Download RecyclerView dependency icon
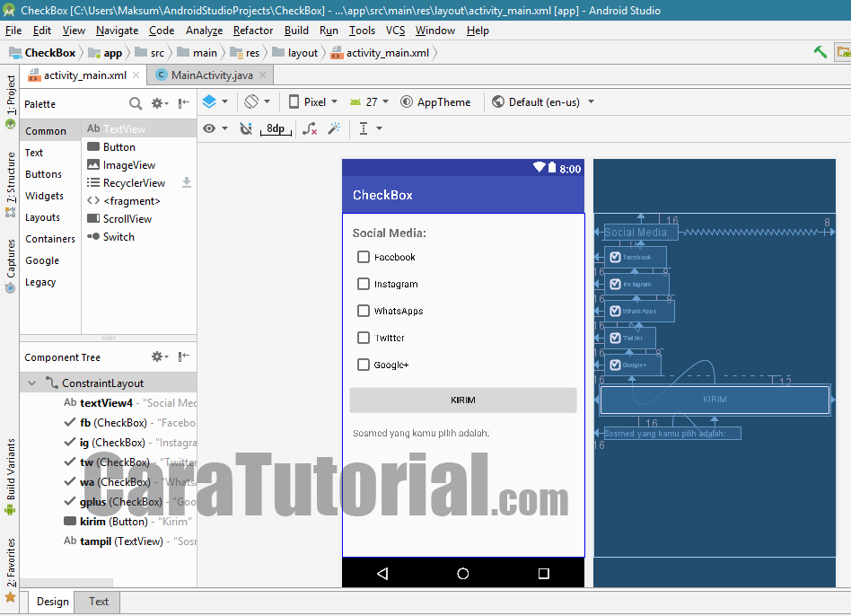This screenshot has width=851, height=616. click(186, 182)
